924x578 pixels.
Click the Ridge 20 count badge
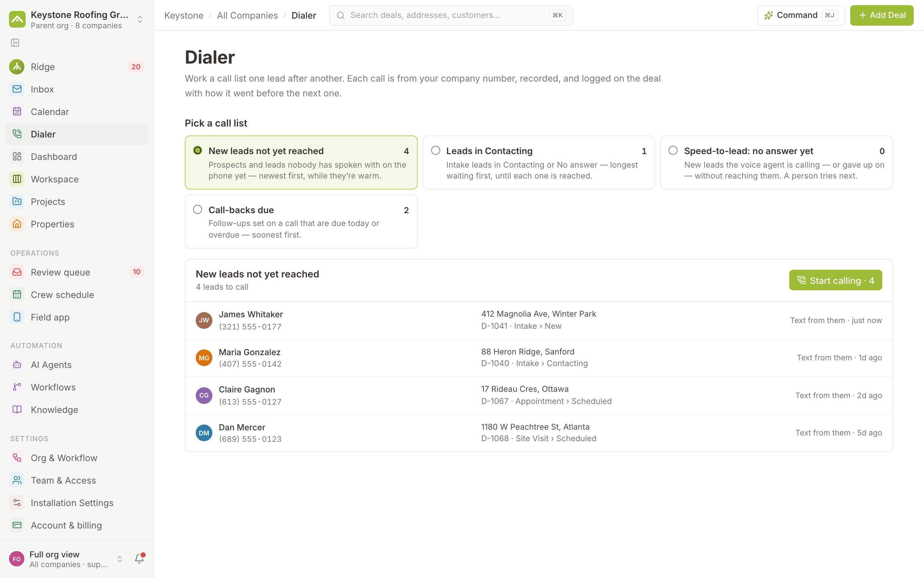(x=136, y=67)
